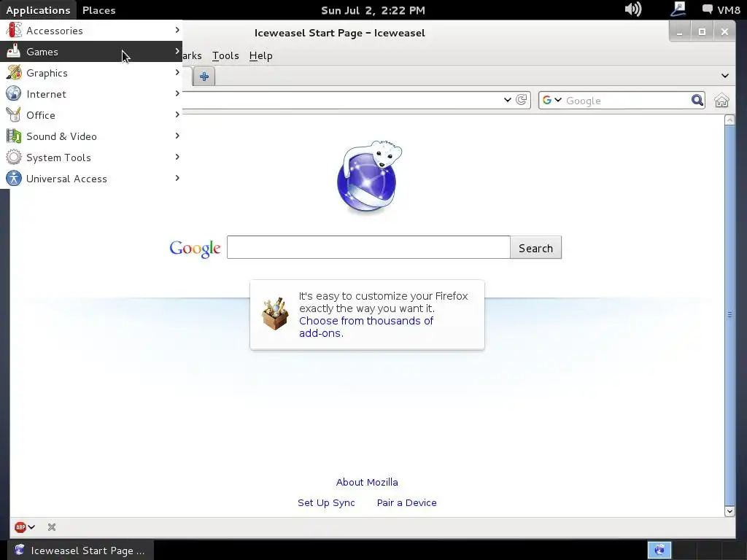Click the Google logo on the start page

[195, 248]
